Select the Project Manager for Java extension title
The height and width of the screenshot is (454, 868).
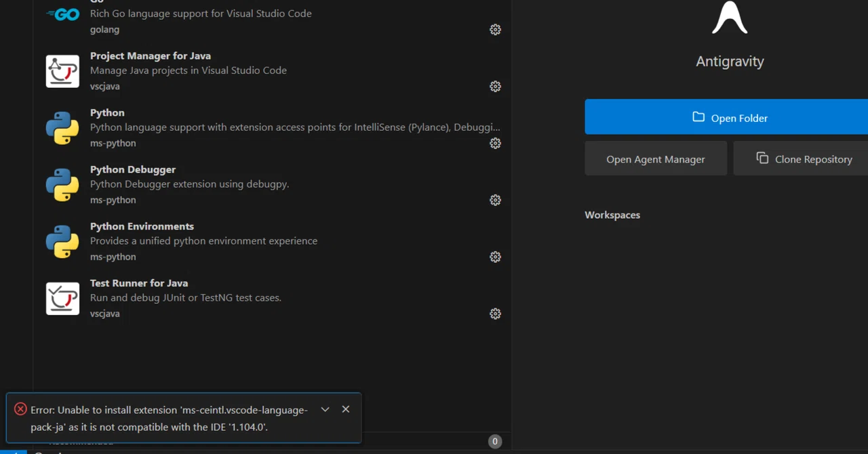tap(151, 56)
